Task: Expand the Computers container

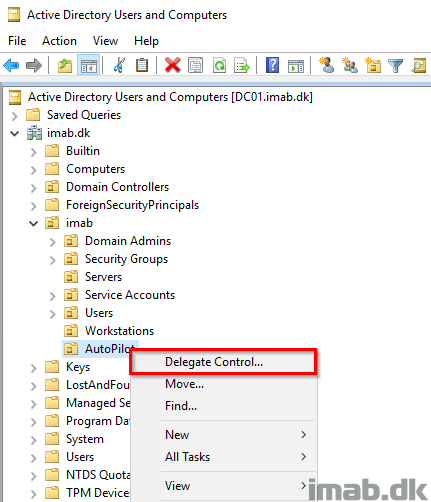Action: [33, 170]
